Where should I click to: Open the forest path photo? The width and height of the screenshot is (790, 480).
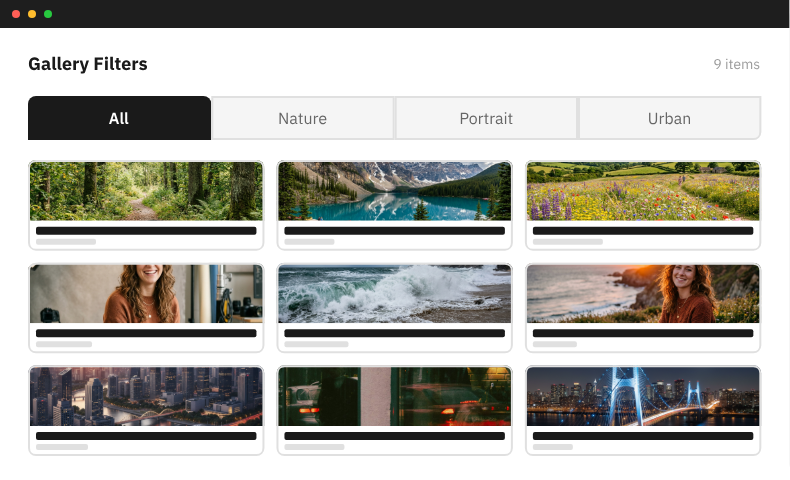coord(146,191)
